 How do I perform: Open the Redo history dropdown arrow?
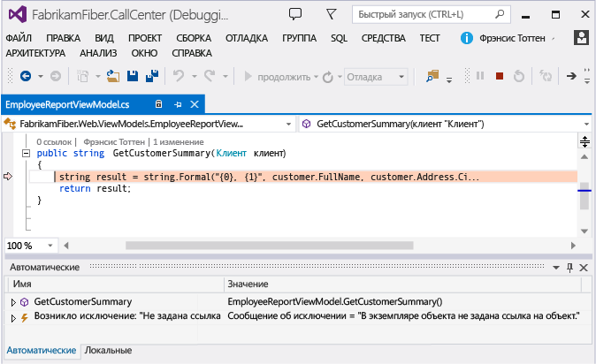tap(225, 76)
